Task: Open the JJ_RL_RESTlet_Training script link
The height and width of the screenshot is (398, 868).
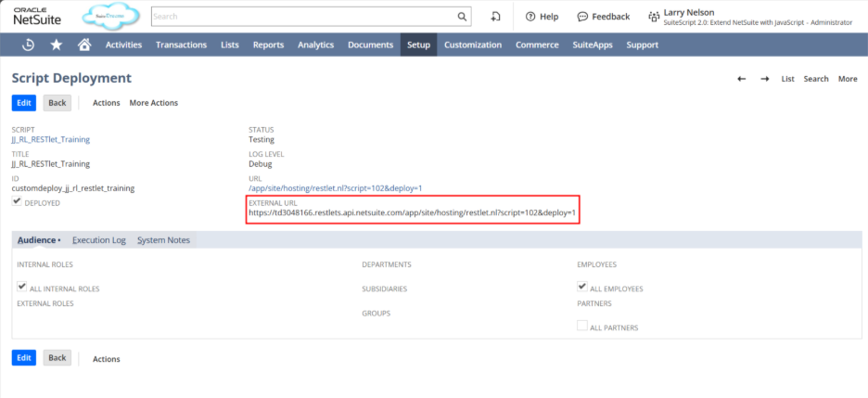Action: 50,139
